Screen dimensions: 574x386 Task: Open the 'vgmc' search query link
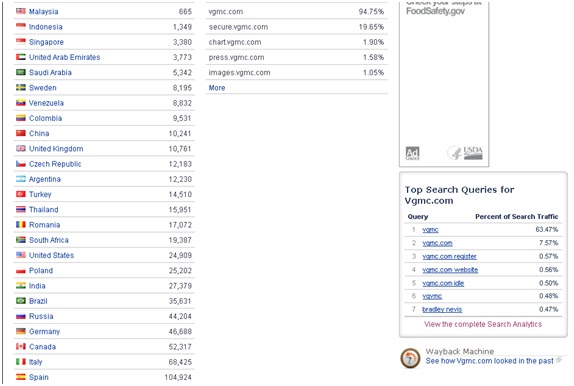click(430, 230)
